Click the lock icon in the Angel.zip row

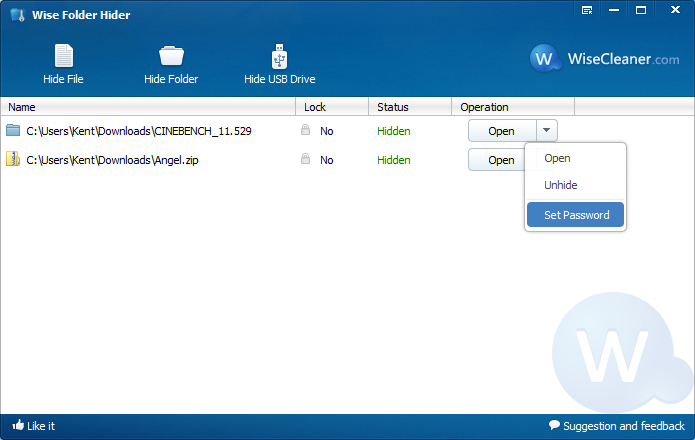[x=305, y=159]
